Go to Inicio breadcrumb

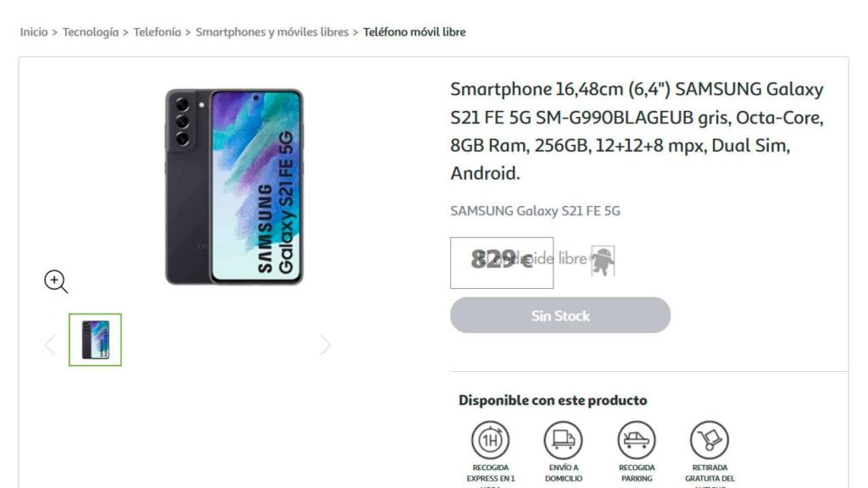click(x=34, y=32)
